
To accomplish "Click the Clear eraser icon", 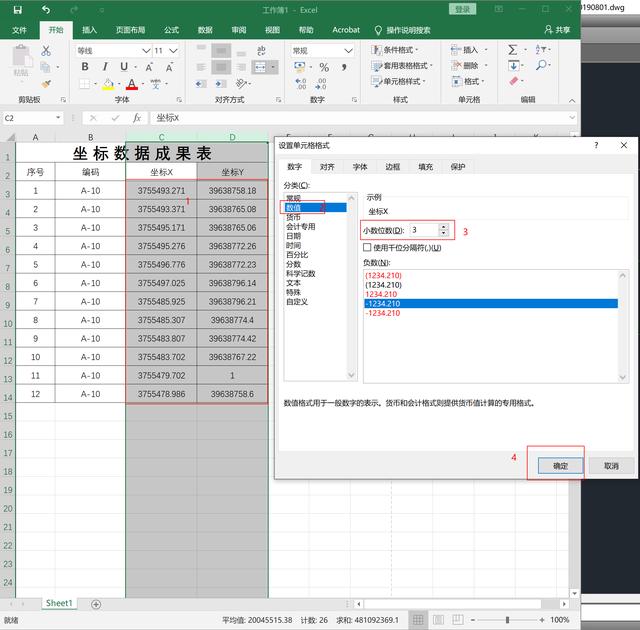I will [513, 81].
